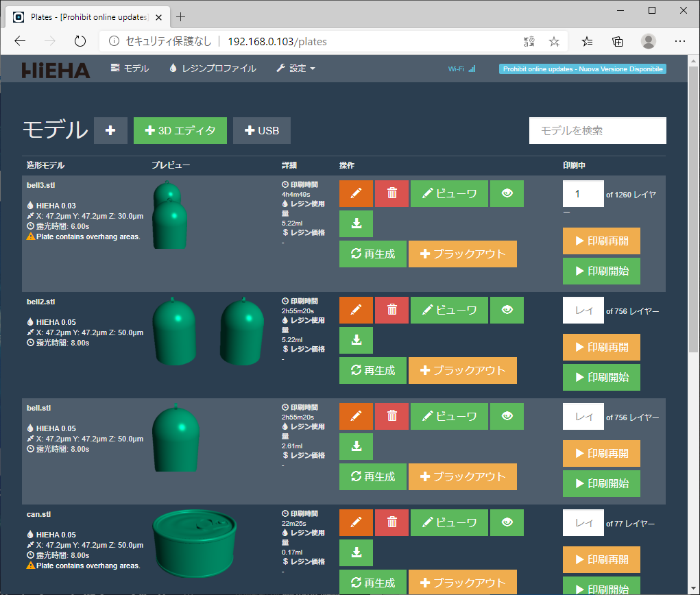Toggle the eye view button for can.stl

click(x=507, y=522)
